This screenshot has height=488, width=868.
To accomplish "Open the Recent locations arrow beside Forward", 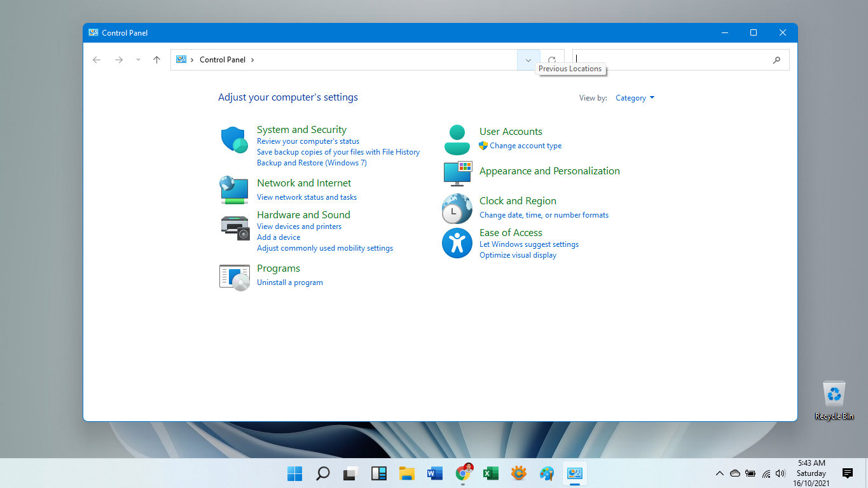I will click(138, 60).
